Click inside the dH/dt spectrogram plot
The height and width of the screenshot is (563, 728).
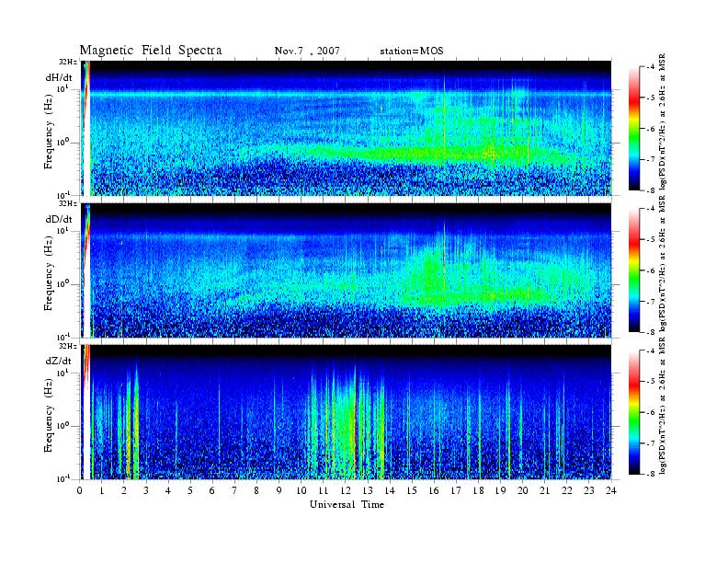tap(346, 128)
